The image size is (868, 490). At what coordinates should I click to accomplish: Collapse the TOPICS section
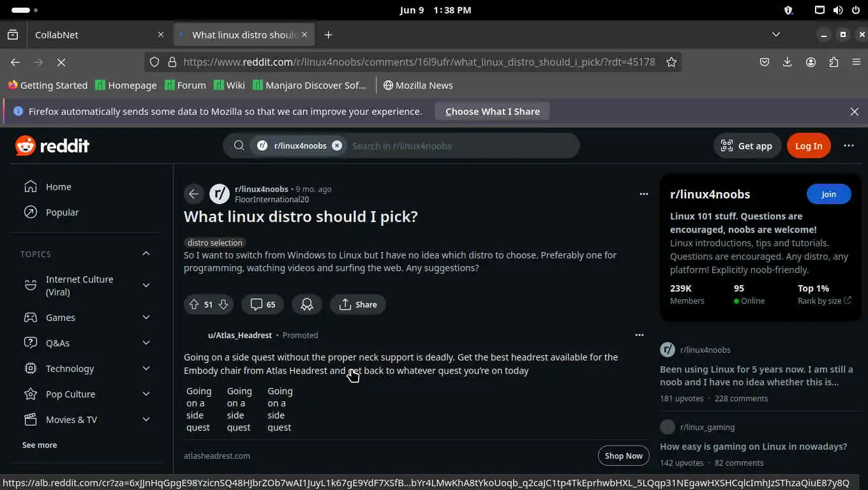click(146, 254)
